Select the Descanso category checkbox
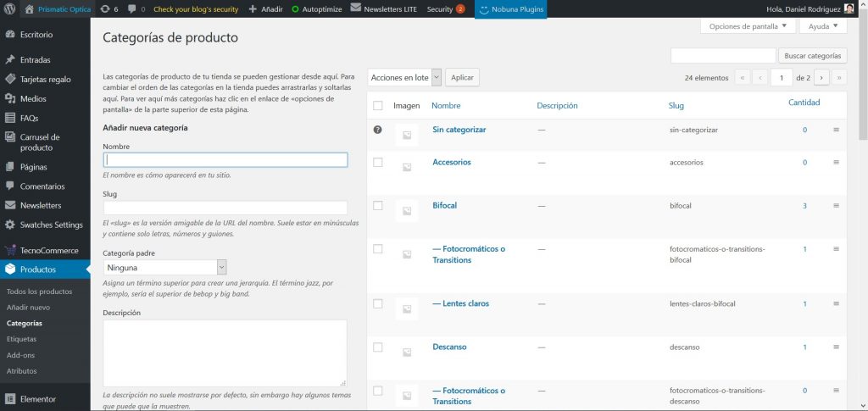This screenshot has width=868, height=411. click(378, 347)
